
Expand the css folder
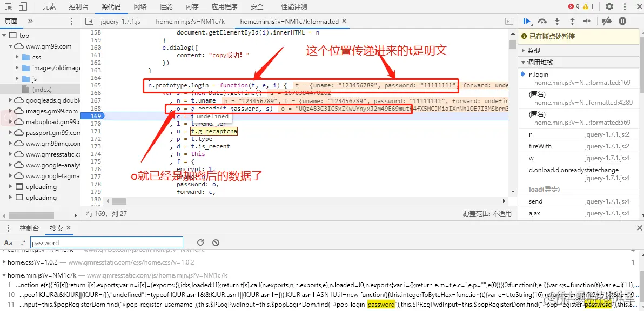[x=17, y=57]
